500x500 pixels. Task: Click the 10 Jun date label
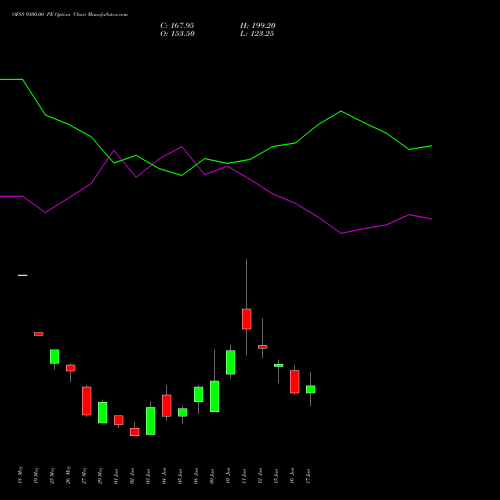pyautogui.click(x=228, y=476)
